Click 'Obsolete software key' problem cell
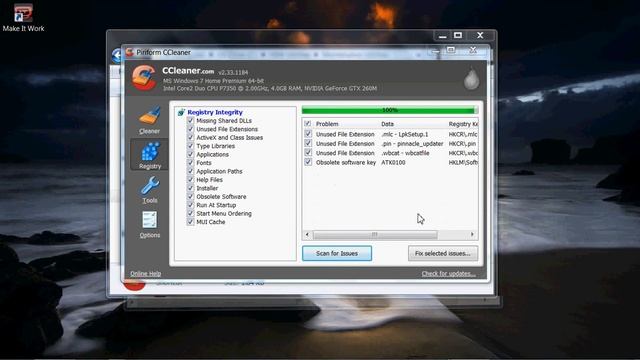The height and width of the screenshot is (360, 640). coord(346,162)
